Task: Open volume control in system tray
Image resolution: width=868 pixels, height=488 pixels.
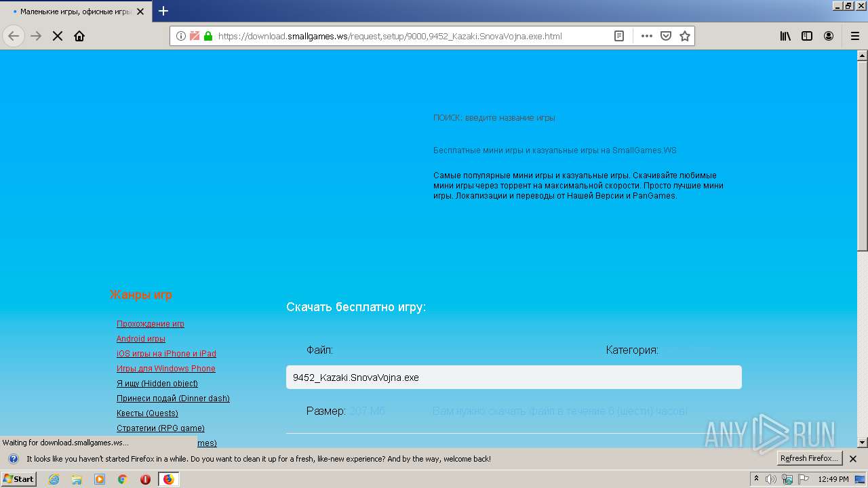Action: tap(771, 479)
